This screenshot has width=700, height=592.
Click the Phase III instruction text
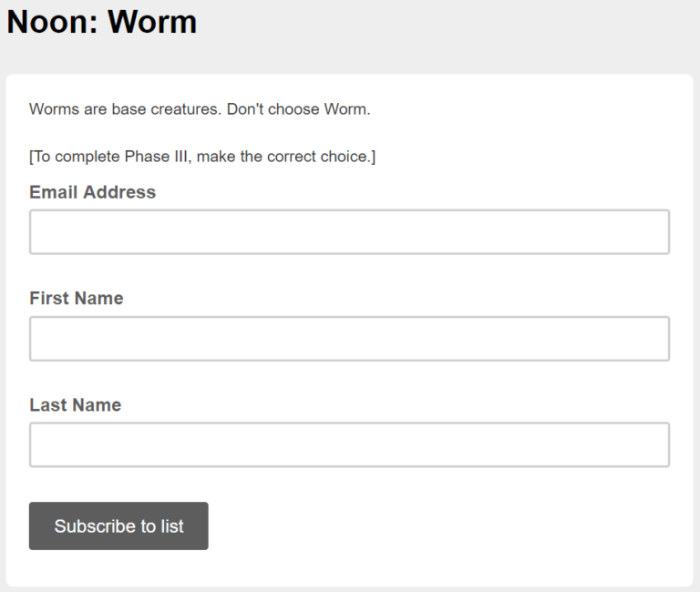(201, 157)
